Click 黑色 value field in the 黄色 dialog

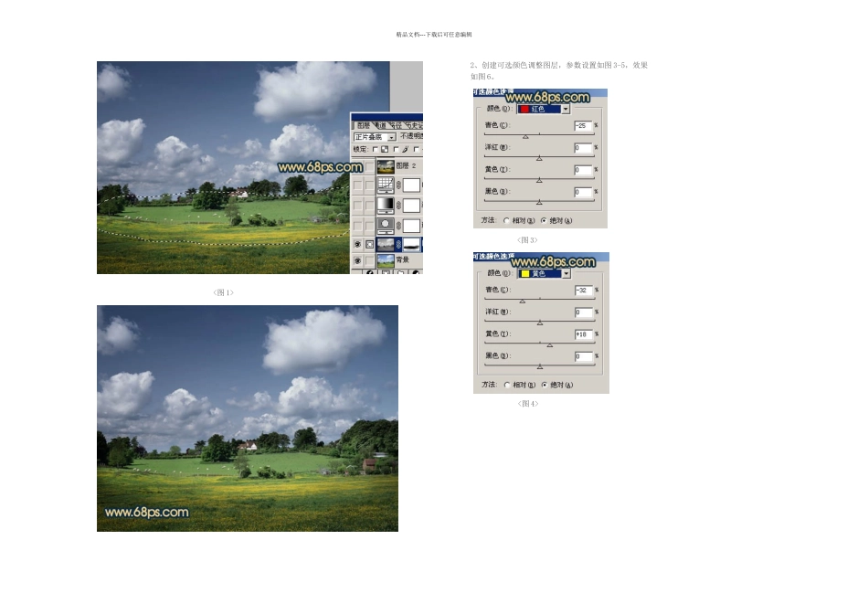click(x=584, y=356)
